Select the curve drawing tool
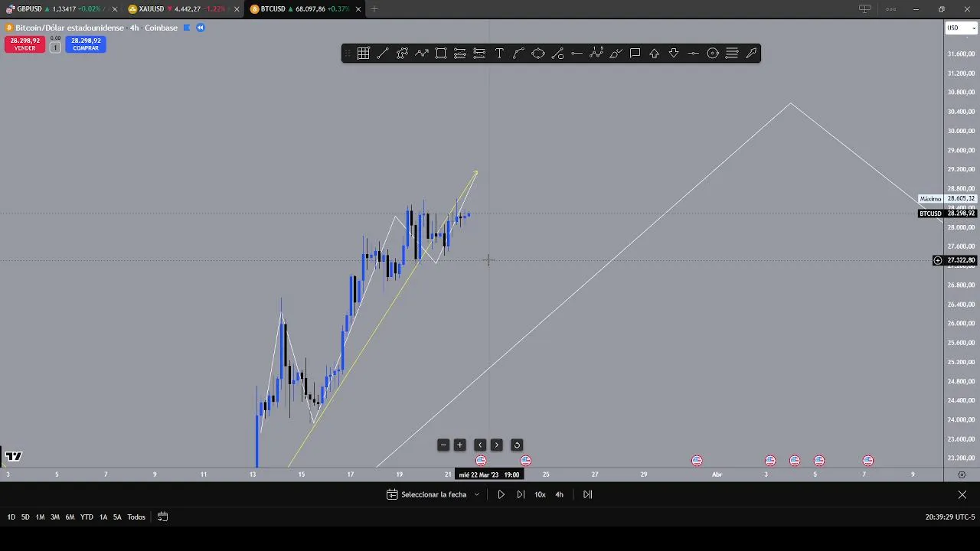This screenshot has height=551, width=980. pos(518,53)
